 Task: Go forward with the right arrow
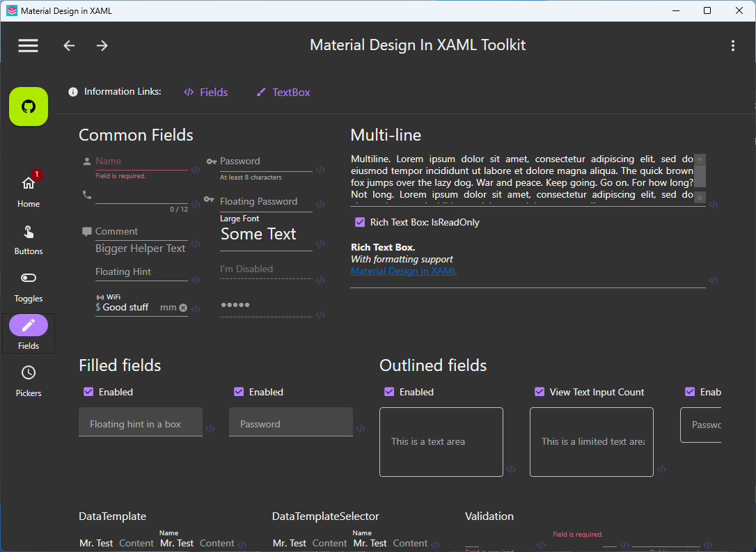tap(102, 45)
